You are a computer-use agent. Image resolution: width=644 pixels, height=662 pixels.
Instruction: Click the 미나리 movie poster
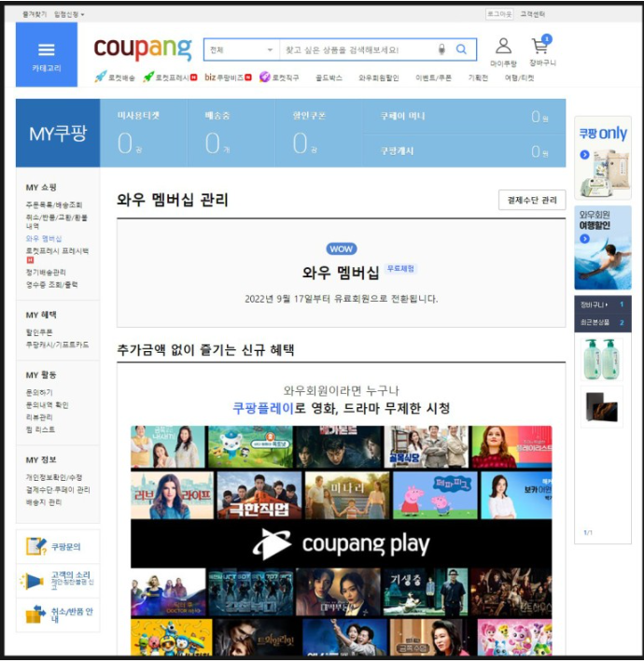347,496
